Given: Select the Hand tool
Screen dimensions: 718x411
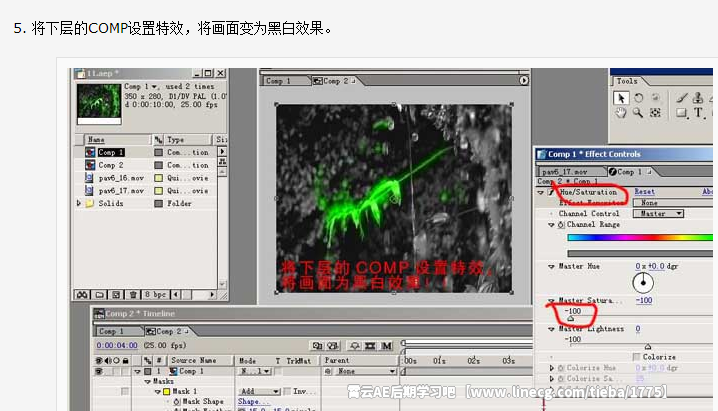Looking at the screenshot, I should coord(621,113).
